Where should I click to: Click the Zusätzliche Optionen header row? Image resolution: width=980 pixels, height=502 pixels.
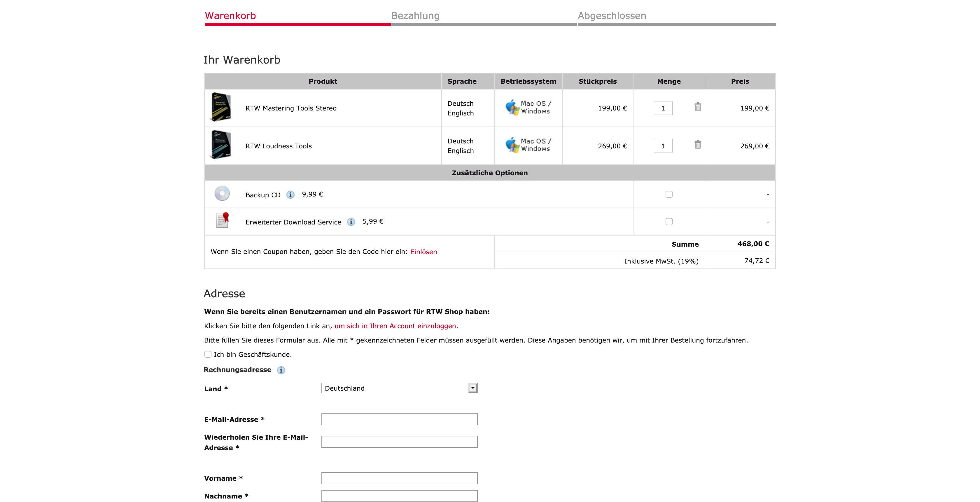tap(490, 173)
